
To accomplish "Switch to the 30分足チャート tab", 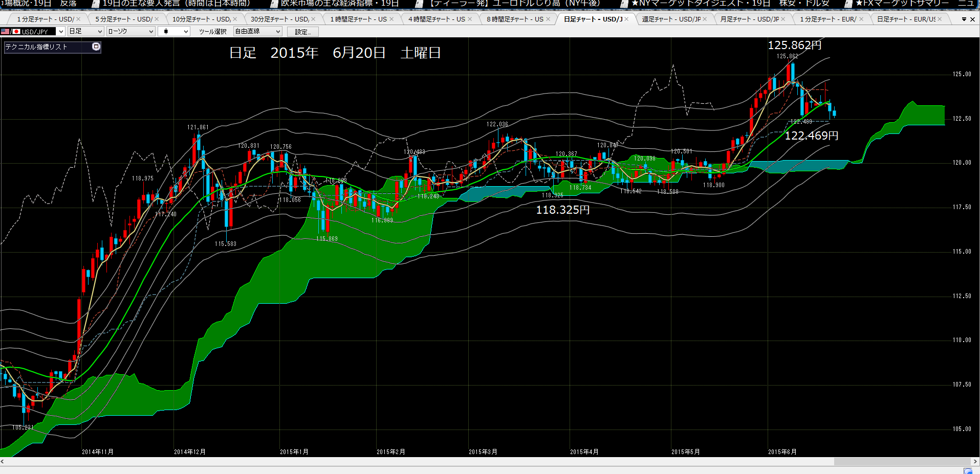I will (x=279, y=19).
